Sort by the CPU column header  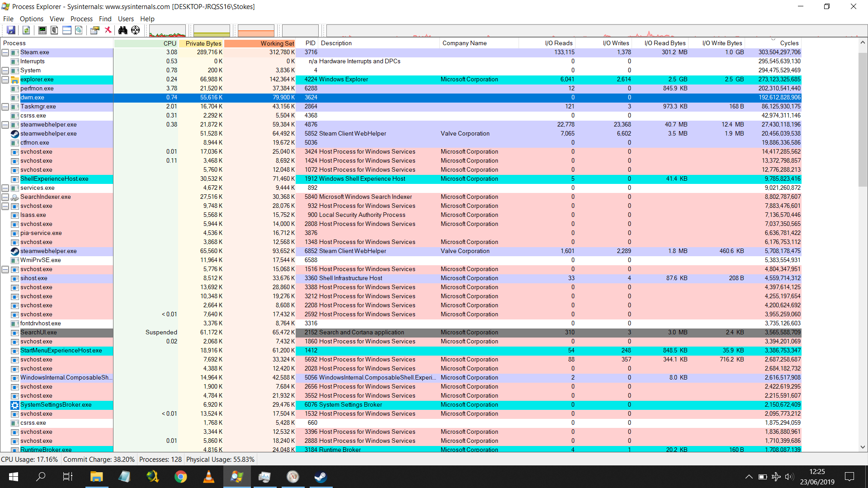point(146,43)
